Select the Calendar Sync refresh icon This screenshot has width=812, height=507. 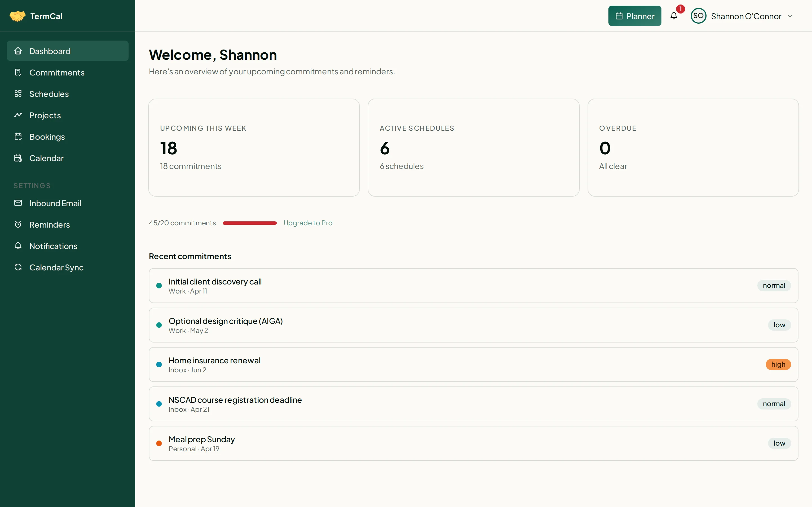point(18,267)
